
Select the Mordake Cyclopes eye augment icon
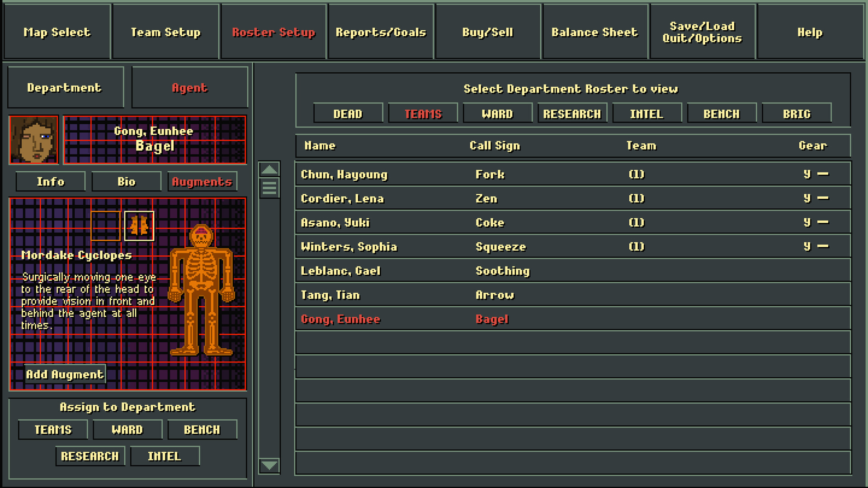click(139, 226)
